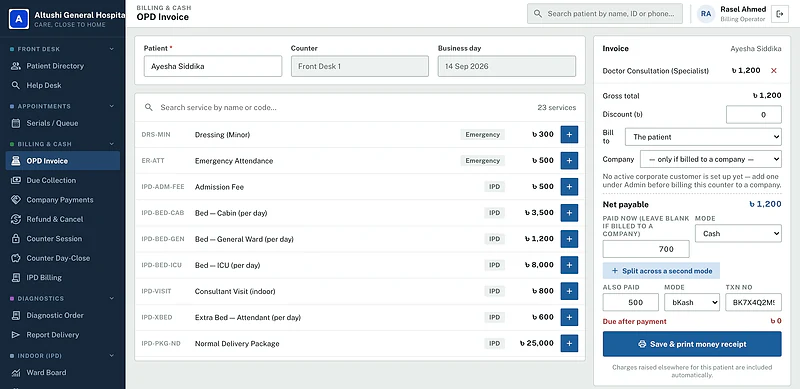Click the Serials / Queue calendar icon
Screen dimensions: 800x389
(16, 123)
